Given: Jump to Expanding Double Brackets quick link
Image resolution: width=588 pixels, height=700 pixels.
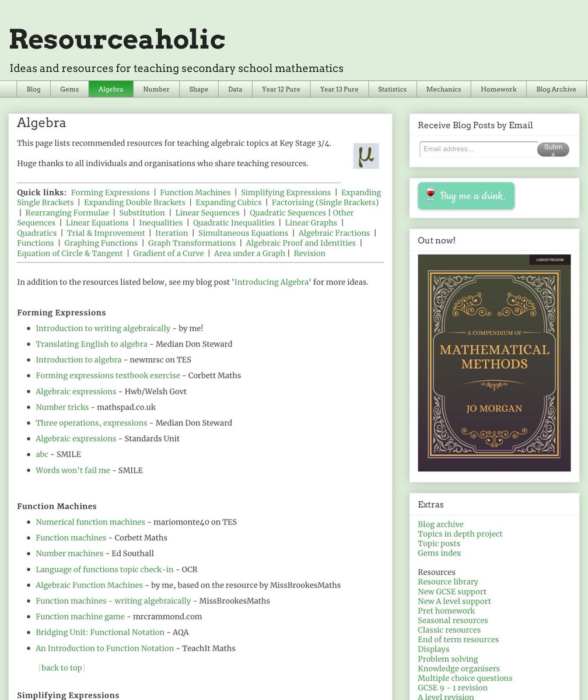Looking at the screenshot, I should coord(135,202).
